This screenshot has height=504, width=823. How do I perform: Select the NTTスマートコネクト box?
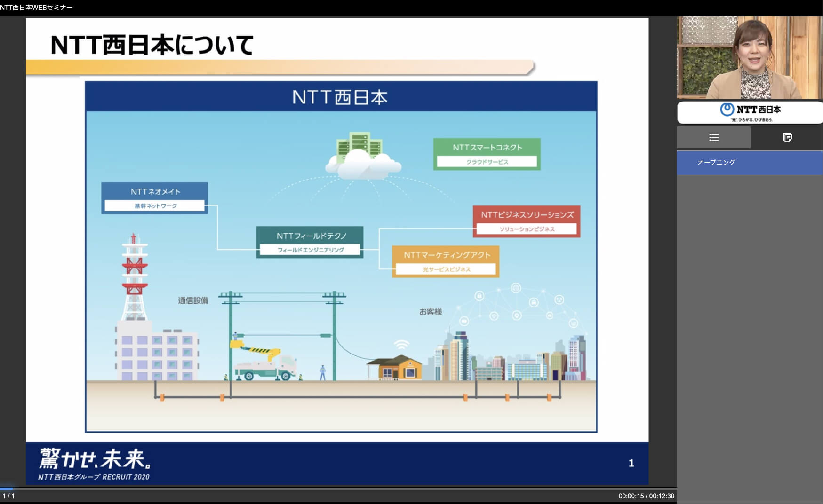pyautogui.click(x=487, y=154)
